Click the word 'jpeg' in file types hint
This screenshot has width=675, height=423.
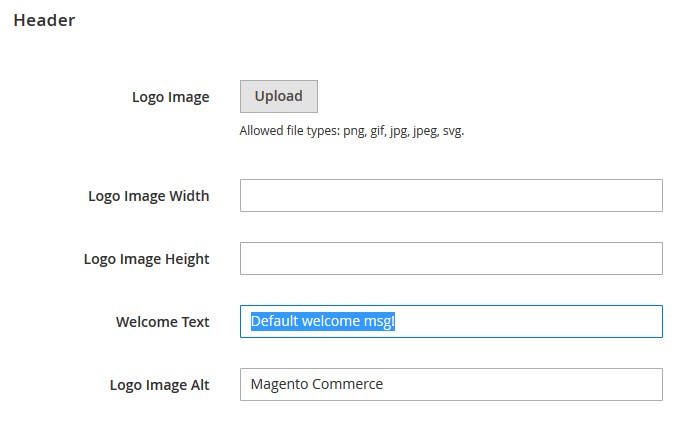coord(425,131)
